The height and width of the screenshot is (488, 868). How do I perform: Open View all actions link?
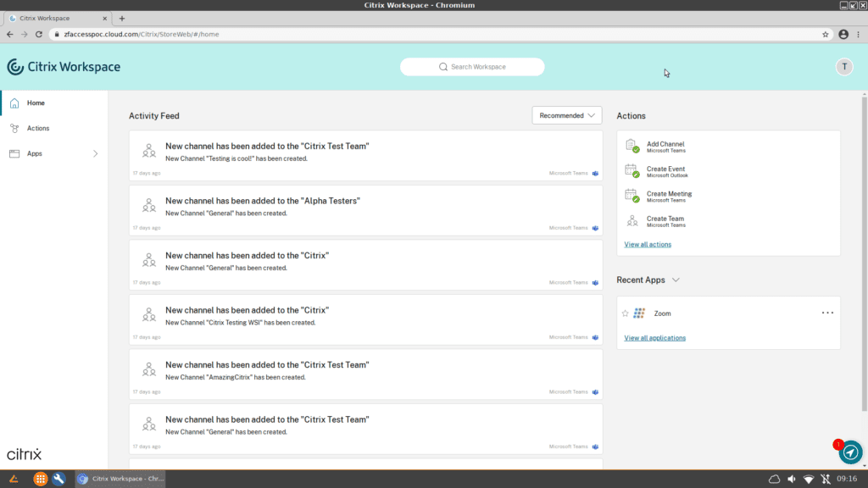(x=648, y=245)
